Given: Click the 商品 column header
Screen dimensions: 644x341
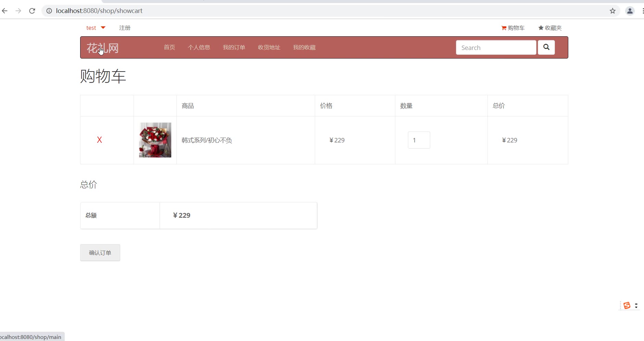Looking at the screenshot, I should 187,105.
